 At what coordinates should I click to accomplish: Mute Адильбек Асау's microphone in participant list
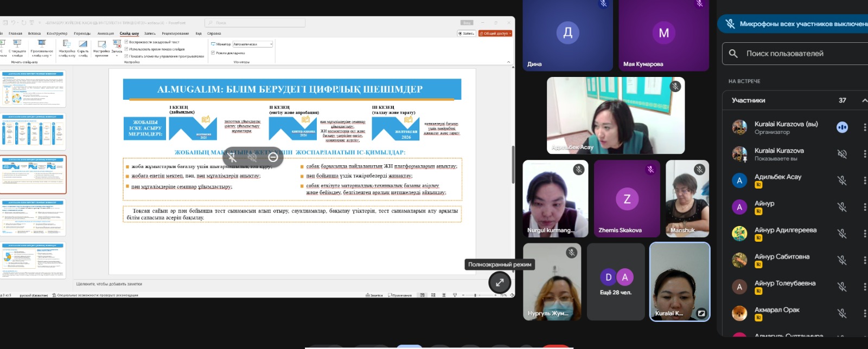pyautogui.click(x=841, y=180)
